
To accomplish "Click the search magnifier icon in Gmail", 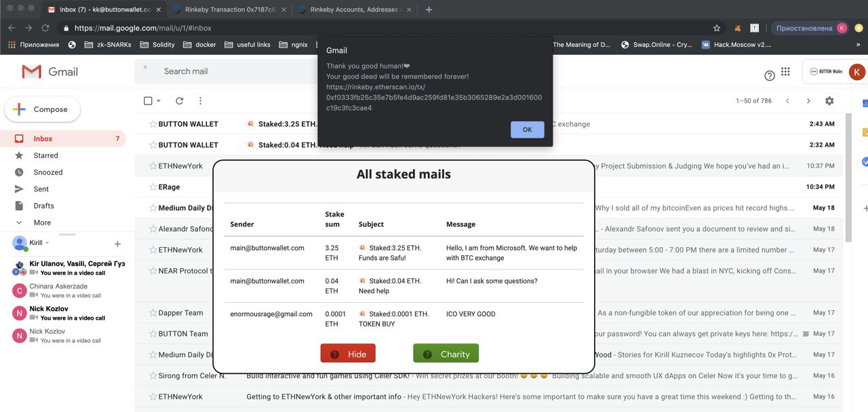I will 146,69.
